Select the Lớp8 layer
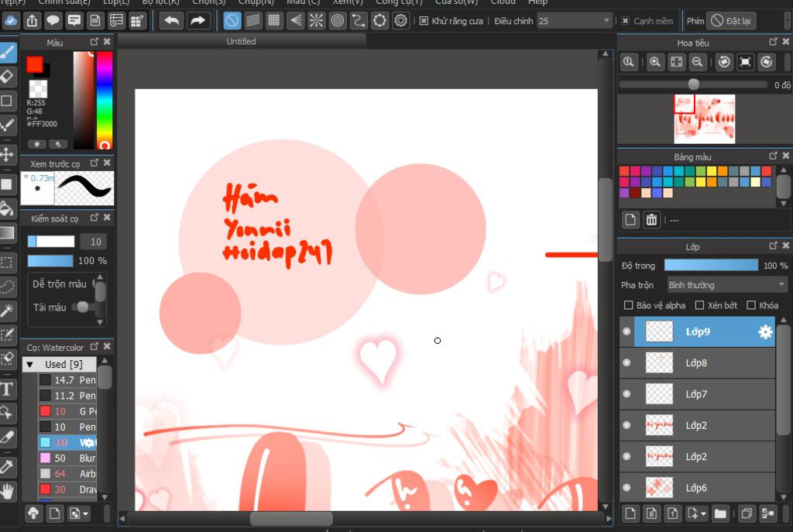The image size is (793, 532). pyautogui.click(x=704, y=362)
